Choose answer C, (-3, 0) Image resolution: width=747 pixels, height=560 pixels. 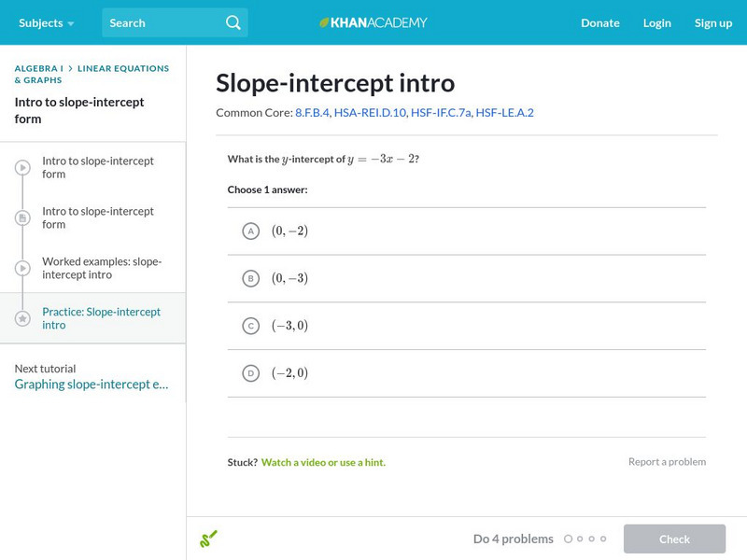click(x=250, y=326)
